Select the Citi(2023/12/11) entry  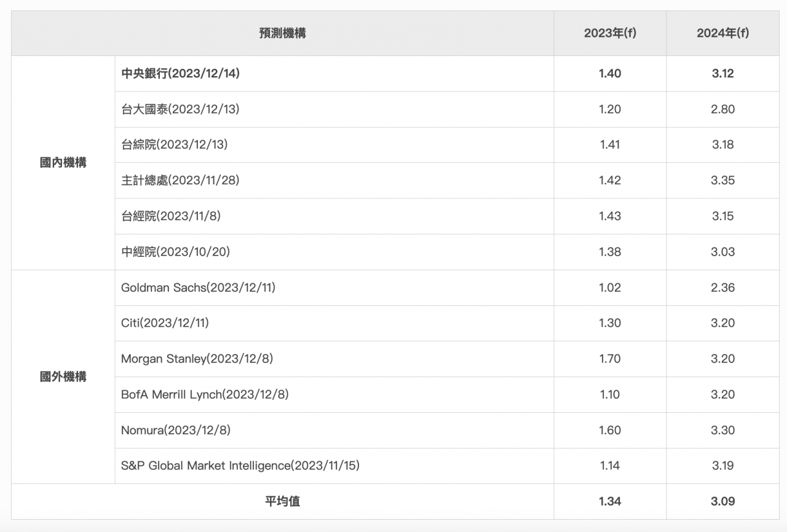165,323
